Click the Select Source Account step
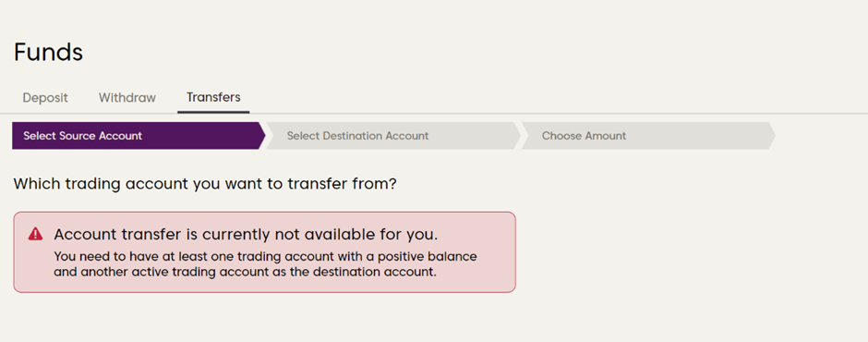 [139, 136]
